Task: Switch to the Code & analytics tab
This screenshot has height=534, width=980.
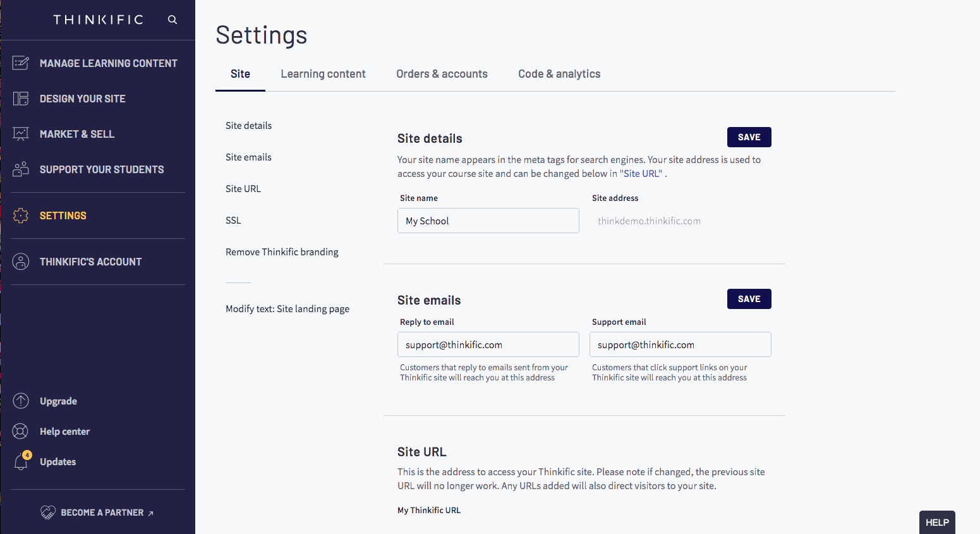Action: 559,74
